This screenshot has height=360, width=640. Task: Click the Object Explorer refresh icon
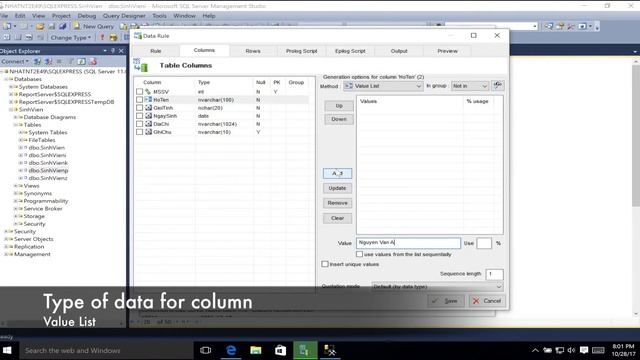82,61
